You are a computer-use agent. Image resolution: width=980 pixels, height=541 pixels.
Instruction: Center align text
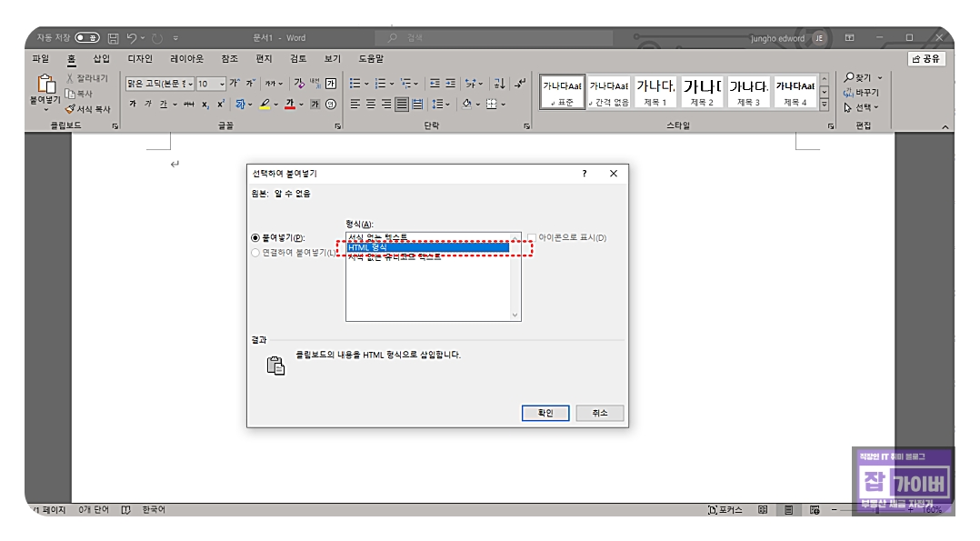pos(371,104)
